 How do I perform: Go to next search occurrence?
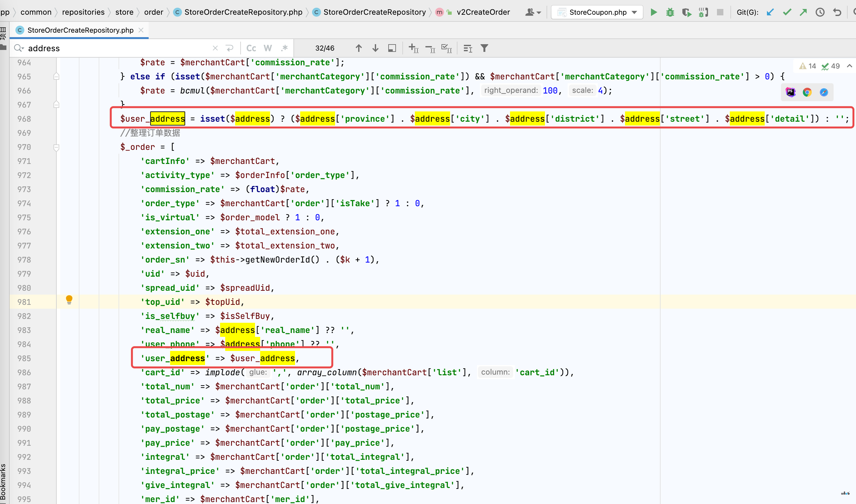(x=375, y=48)
